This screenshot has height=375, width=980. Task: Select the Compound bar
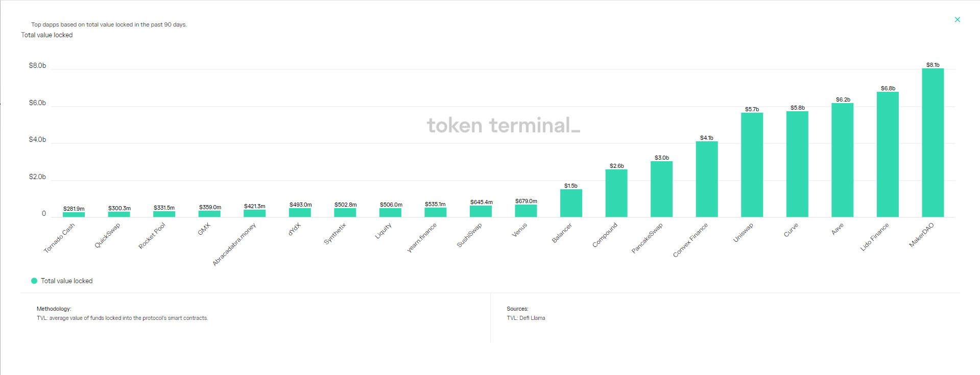click(616, 193)
